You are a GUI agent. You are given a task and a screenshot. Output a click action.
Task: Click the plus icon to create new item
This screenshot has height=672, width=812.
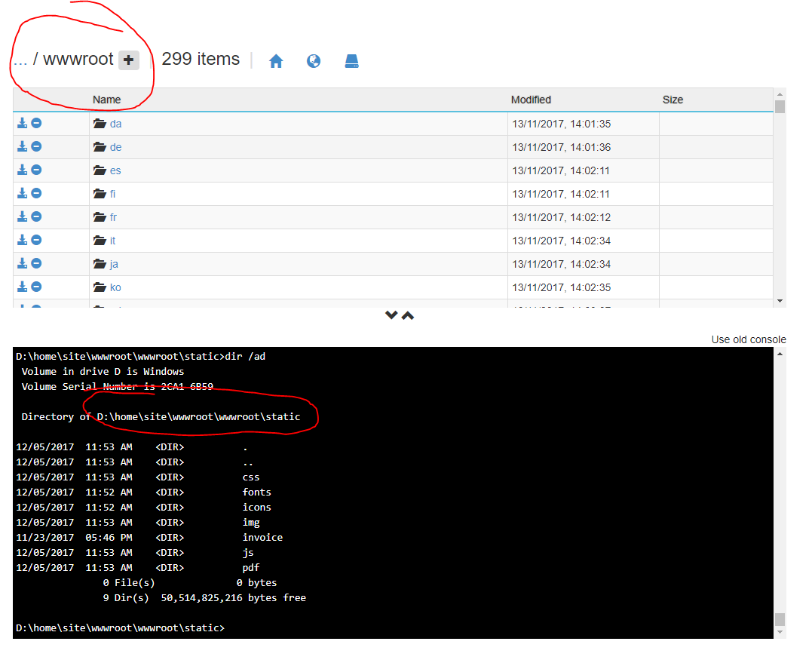tap(128, 60)
